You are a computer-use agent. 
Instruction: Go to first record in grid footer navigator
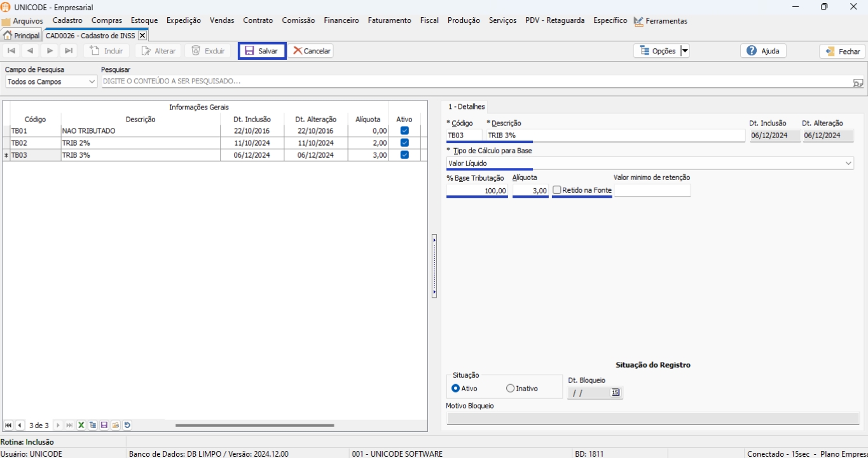[8, 426]
